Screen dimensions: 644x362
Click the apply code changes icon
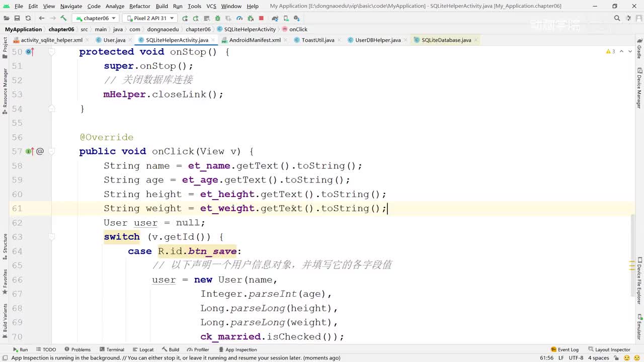coord(206,18)
